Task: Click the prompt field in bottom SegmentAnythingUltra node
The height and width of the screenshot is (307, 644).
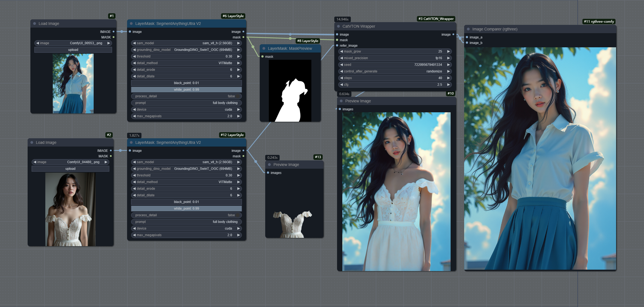Action: [186, 222]
